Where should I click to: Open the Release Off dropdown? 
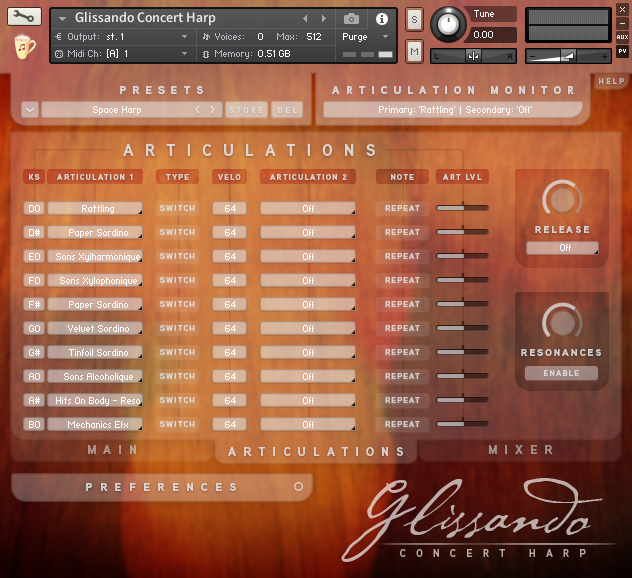562,248
